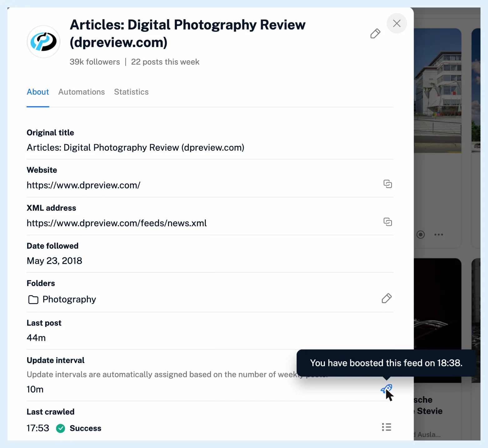Open the three-dots menu on background card

[x=439, y=235]
